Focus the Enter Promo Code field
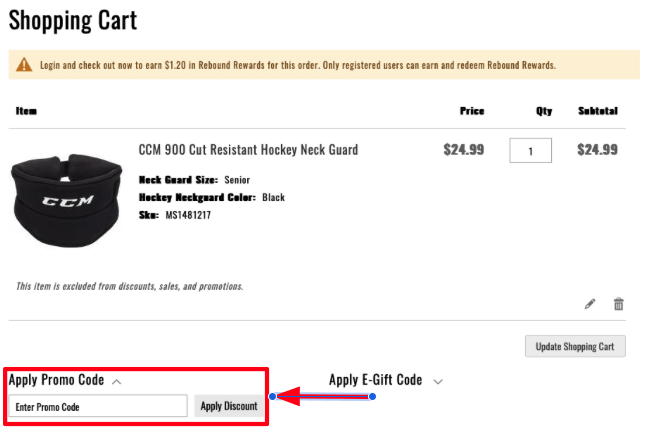 (x=98, y=406)
